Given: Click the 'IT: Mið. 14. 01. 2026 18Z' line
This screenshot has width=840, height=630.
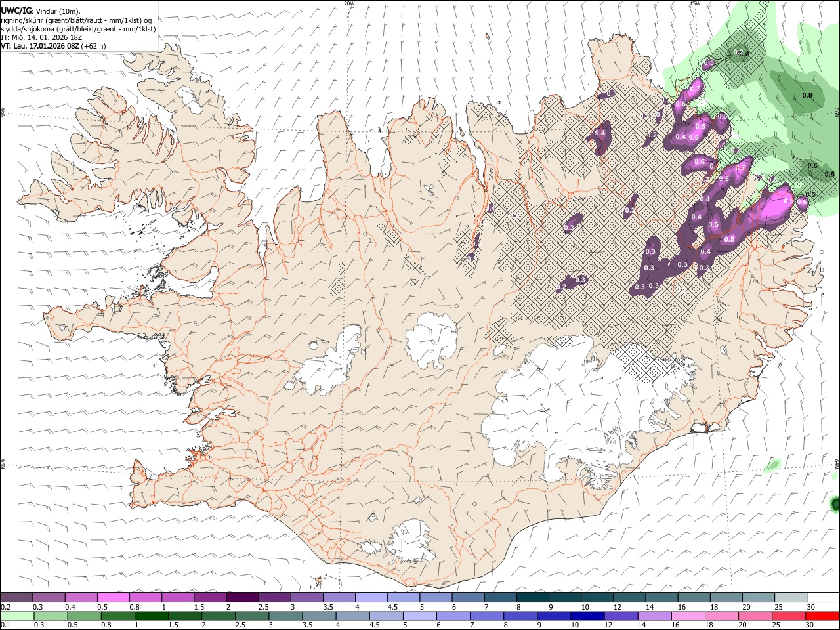Looking at the screenshot, I should pyautogui.click(x=43, y=37).
